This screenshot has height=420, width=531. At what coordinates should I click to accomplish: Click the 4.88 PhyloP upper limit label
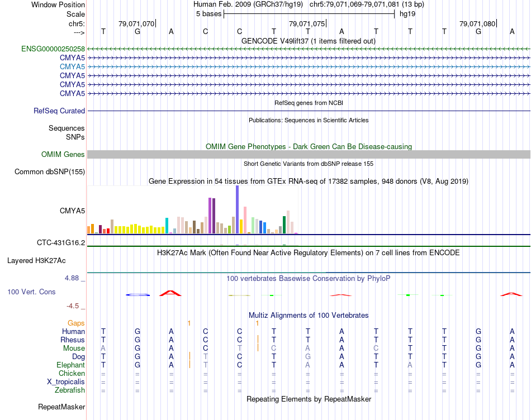pyautogui.click(x=72, y=278)
